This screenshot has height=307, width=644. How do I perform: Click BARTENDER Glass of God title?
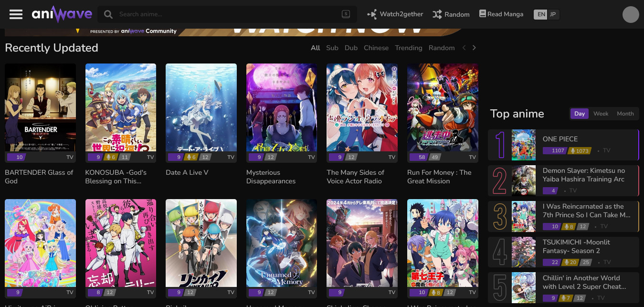click(39, 177)
